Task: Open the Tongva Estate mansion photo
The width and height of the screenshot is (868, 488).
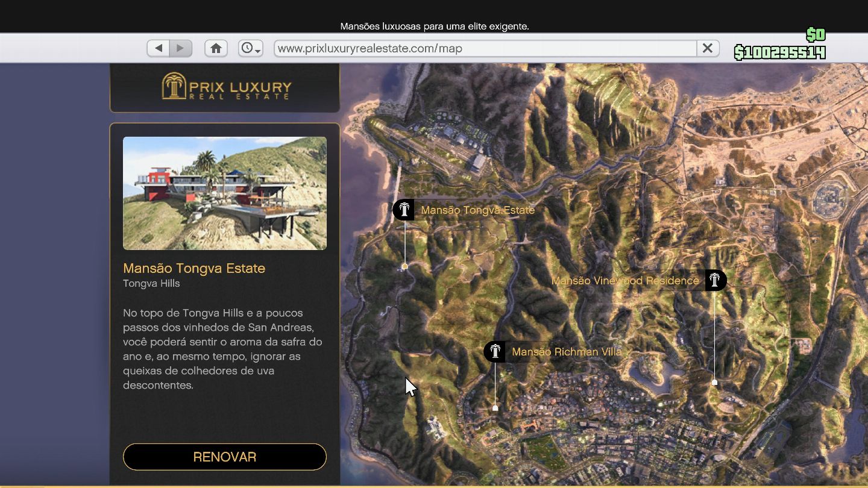Action: tap(225, 193)
